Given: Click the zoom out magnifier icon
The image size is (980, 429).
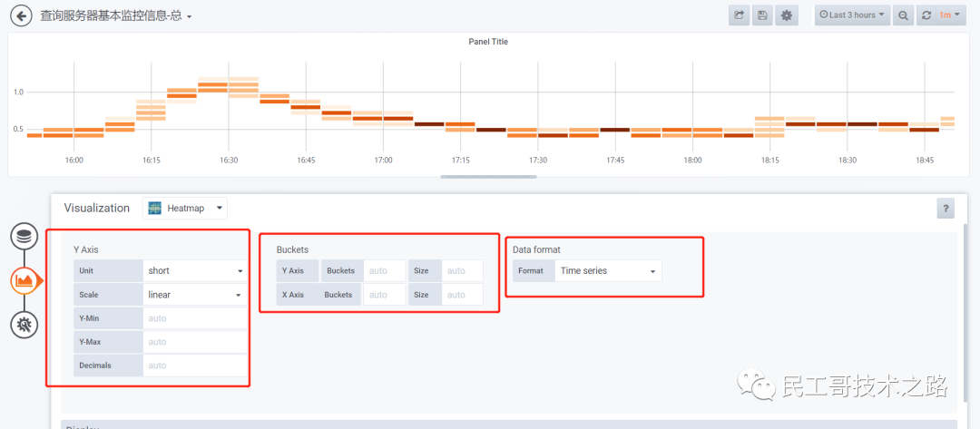Looking at the screenshot, I should (903, 15).
